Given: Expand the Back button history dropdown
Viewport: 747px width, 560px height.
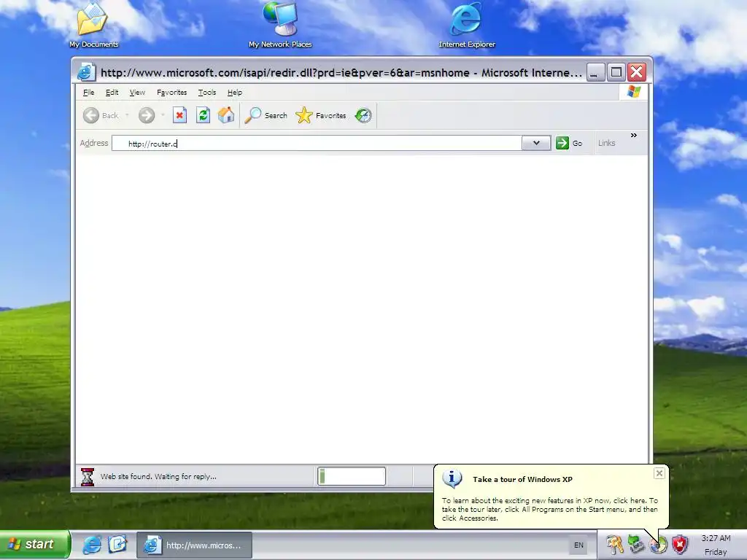Looking at the screenshot, I should [127, 115].
